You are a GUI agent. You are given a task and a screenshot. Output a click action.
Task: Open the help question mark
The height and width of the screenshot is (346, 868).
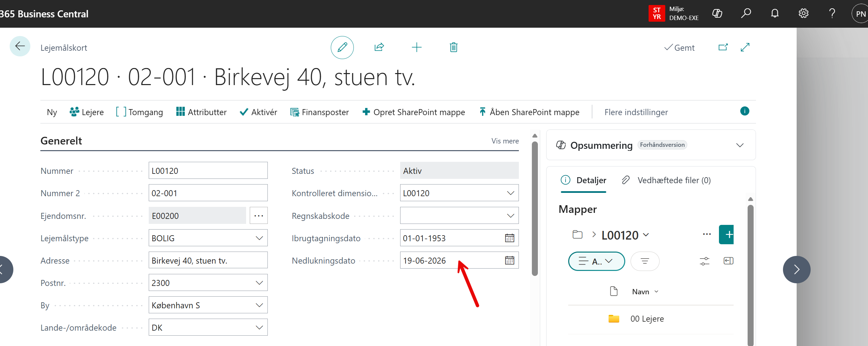click(x=832, y=13)
